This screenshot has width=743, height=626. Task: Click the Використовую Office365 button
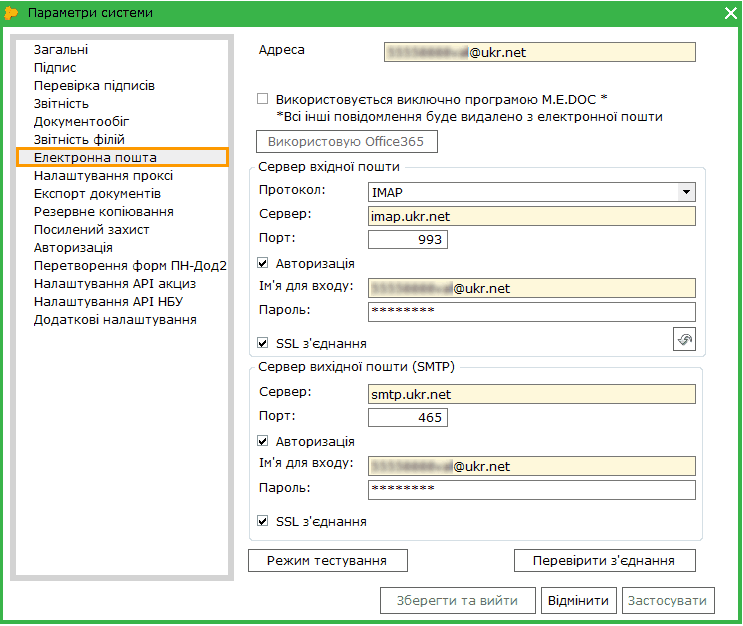pos(345,142)
